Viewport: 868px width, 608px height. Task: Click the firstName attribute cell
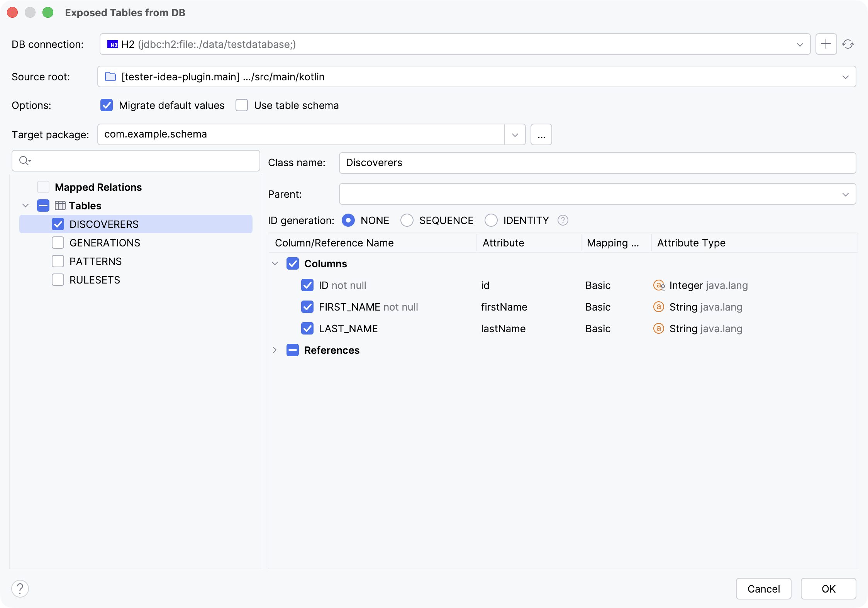(x=504, y=307)
